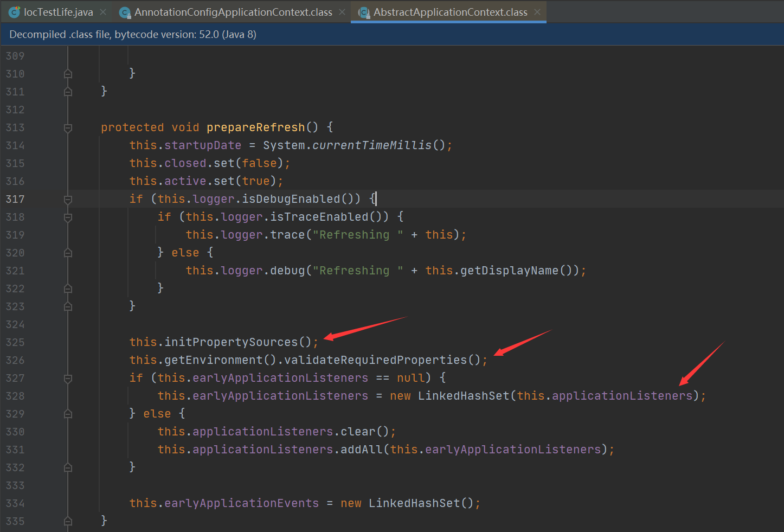Click the isTraceEnabled call
Screen dimensions: 784x532
[x=319, y=217]
